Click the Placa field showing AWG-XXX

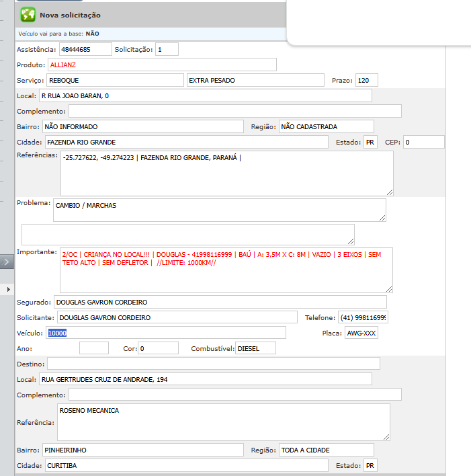point(360,333)
